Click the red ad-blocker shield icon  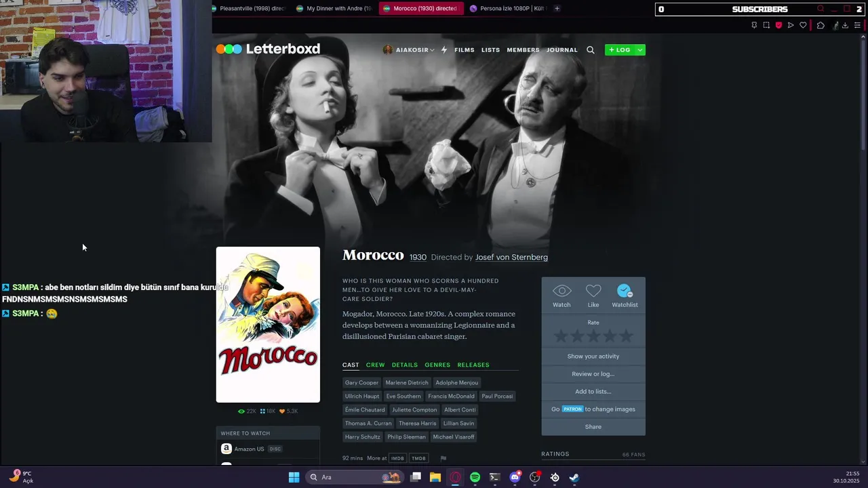click(x=778, y=25)
